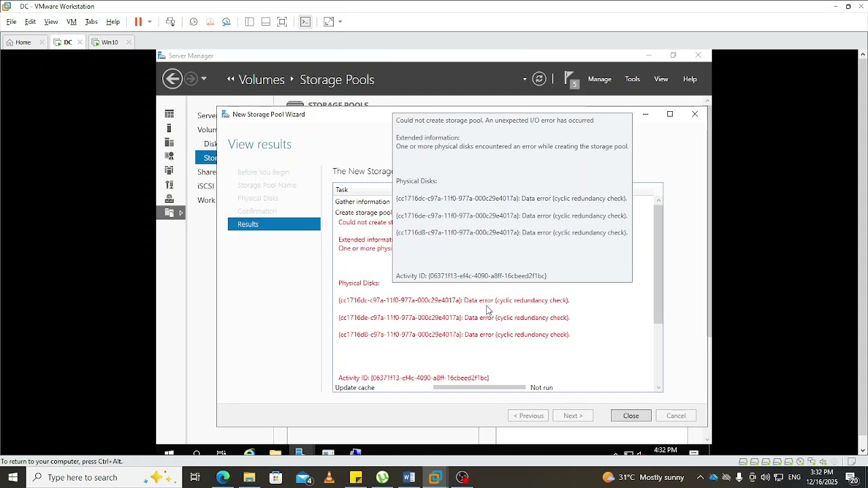Open the power options dropdown arrow
868x488 pixels.
click(150, 22)
